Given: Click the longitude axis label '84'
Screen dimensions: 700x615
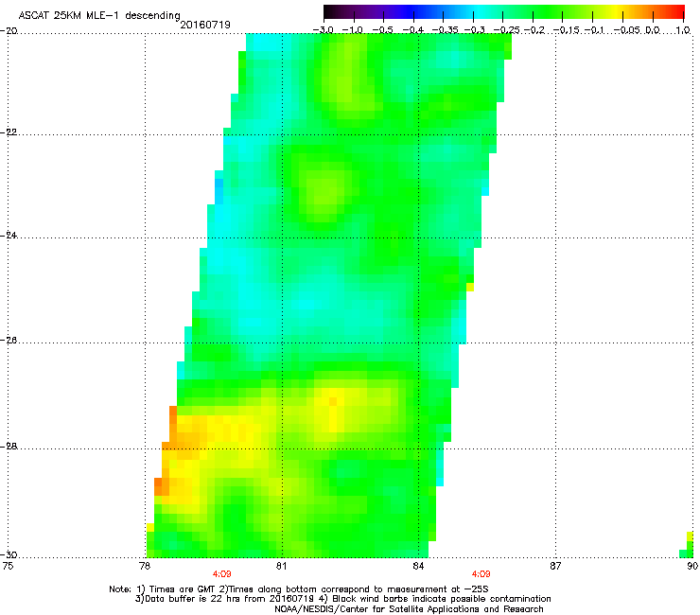Looking at the screenshot, I should (418, 566).
